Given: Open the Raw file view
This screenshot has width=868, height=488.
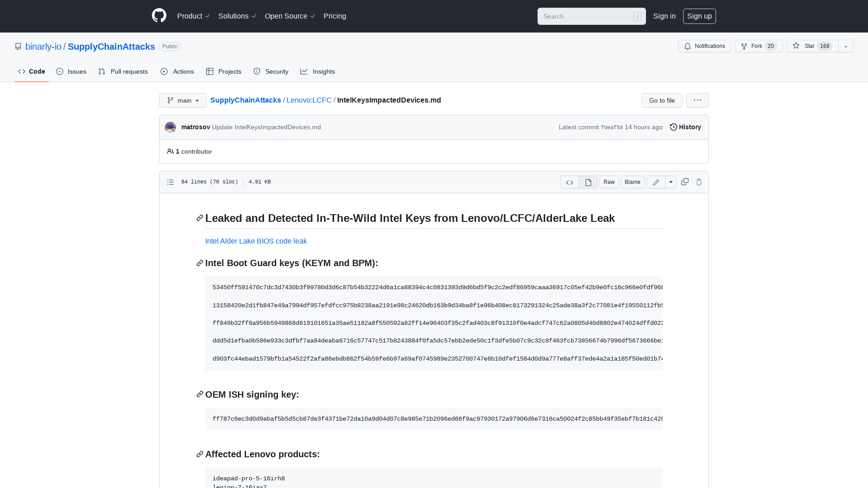Looking at the screenshot, I should [x=609, y=182].
